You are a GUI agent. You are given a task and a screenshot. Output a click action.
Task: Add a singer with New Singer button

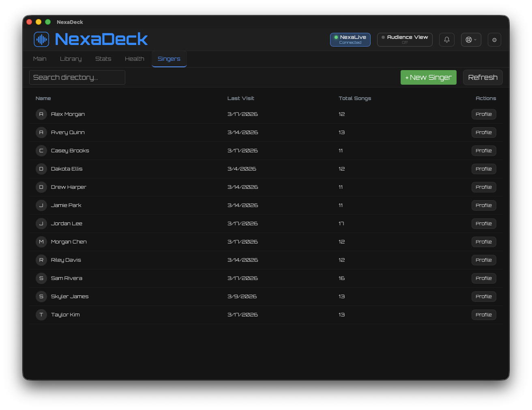pos(428,77)
